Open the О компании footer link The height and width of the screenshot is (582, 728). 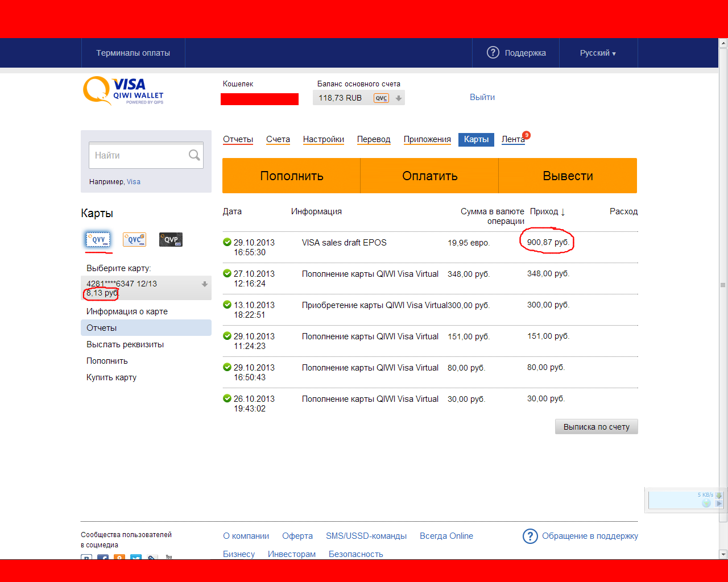tap(246, 536)
